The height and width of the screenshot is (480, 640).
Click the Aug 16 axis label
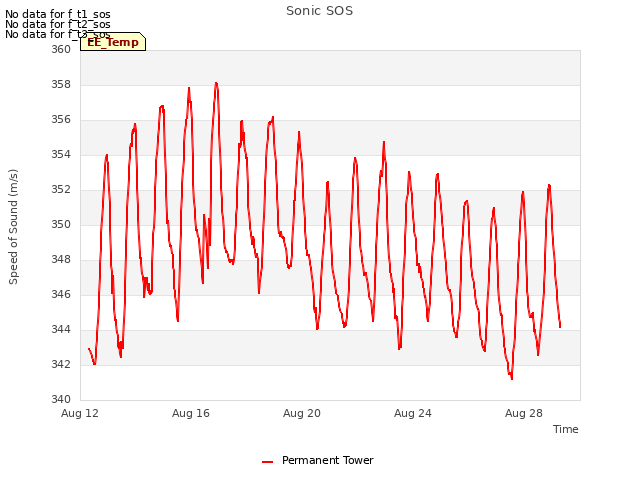tap(191, 413)
